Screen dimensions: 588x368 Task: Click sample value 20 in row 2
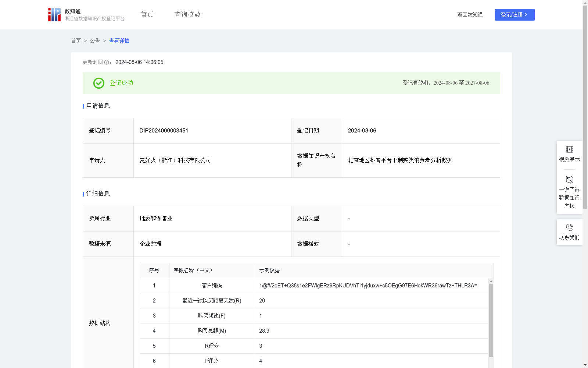pos(262,301)
